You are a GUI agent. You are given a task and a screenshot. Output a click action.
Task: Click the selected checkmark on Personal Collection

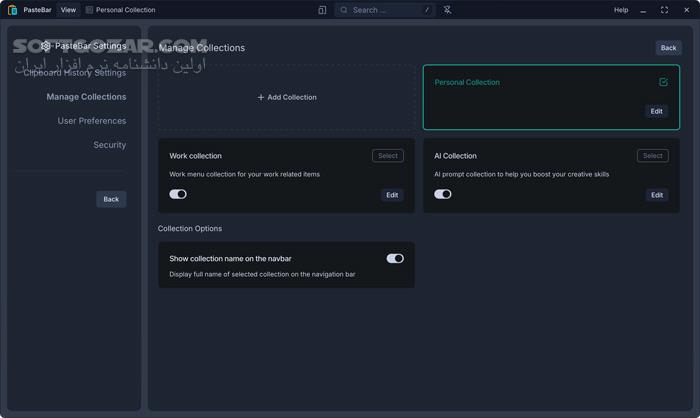coord(663,83)
